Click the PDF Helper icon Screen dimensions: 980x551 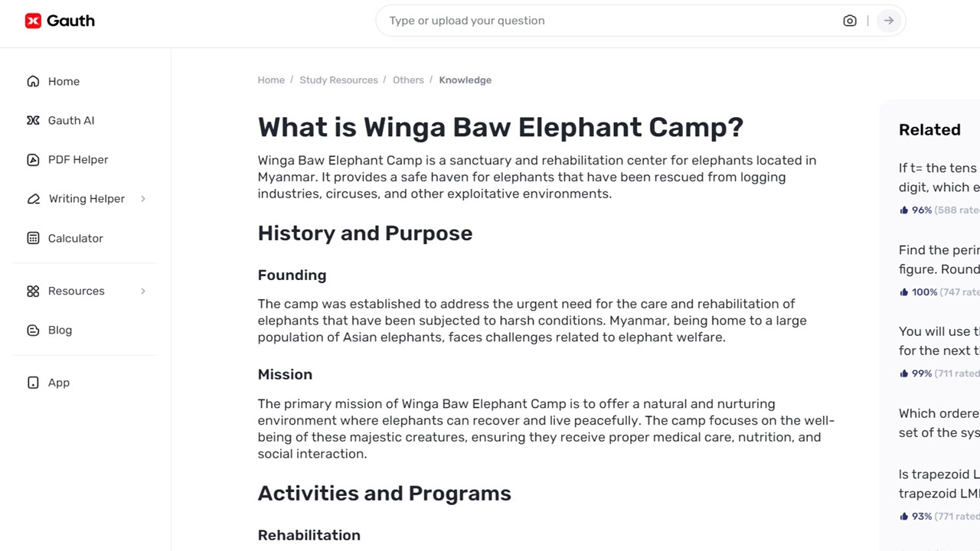coord(33,159)
